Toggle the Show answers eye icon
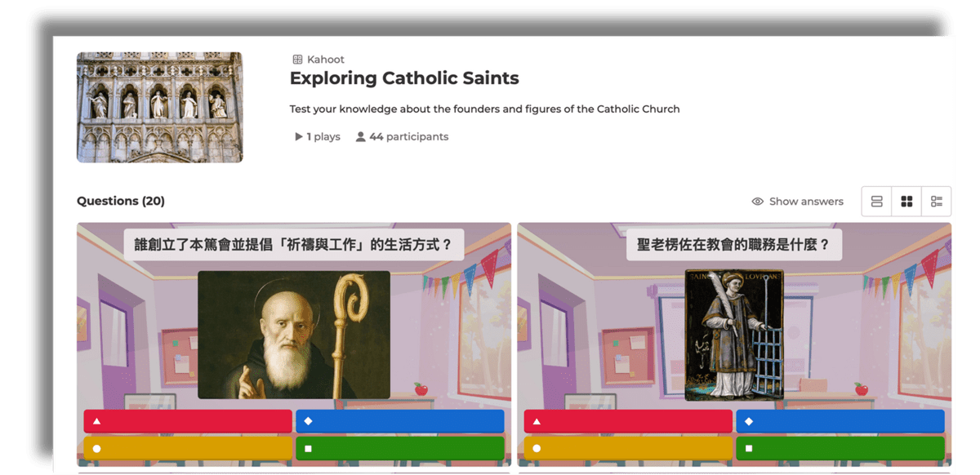The width and height of the screenshot is (980, 475). pyautogui.click(x=757, y=202)
